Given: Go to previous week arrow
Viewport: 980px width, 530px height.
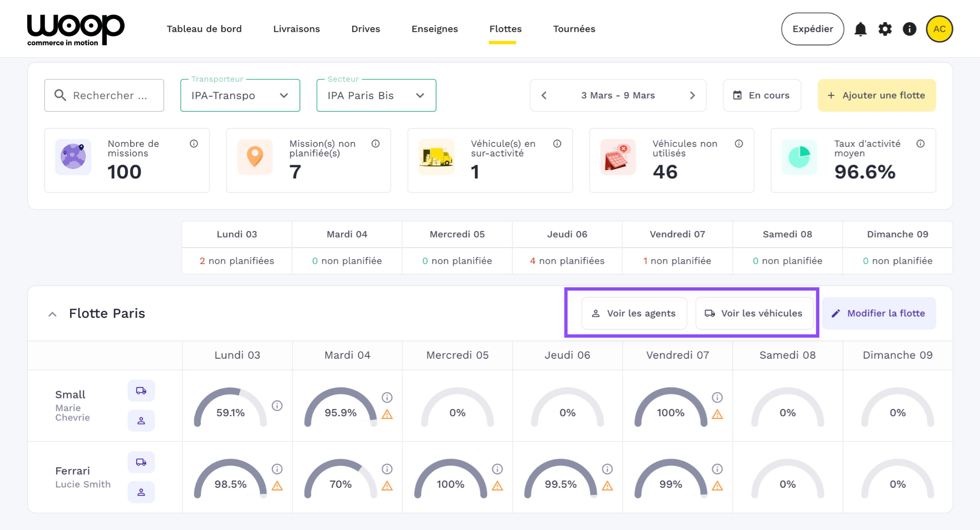Looking at the screenshot, I should (544, 95).
